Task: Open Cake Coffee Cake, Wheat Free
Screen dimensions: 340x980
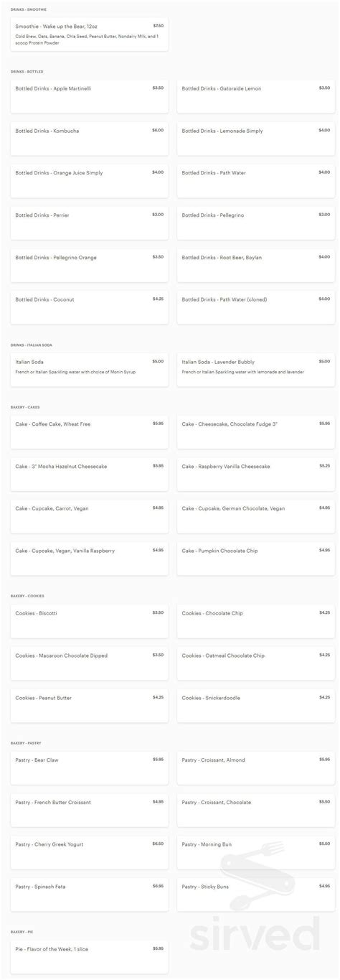Action: [90, 433]
